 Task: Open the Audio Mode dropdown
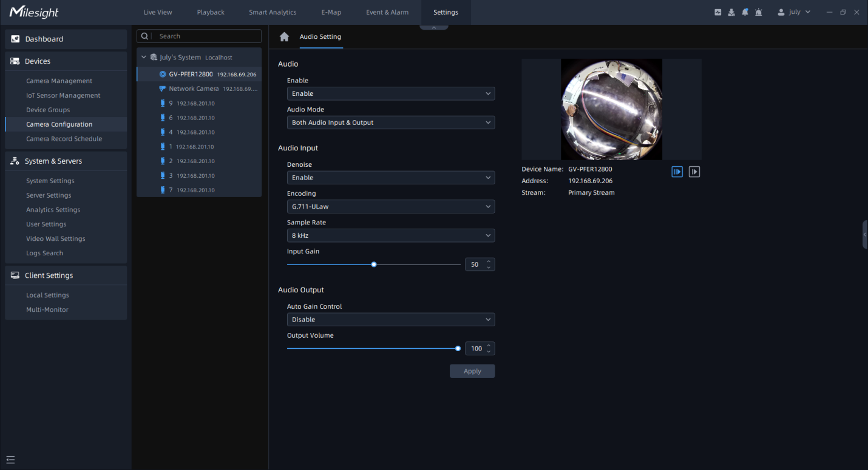(390, 123)
